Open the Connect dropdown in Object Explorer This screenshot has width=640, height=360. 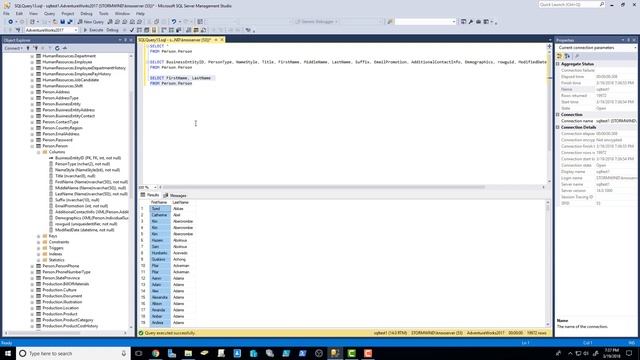coord(13,48)
